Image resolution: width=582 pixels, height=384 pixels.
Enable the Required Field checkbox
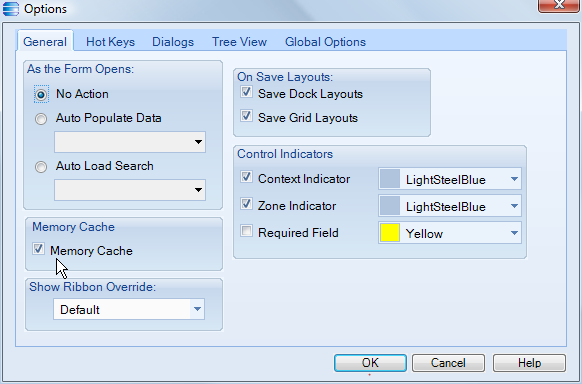(246, 231)
